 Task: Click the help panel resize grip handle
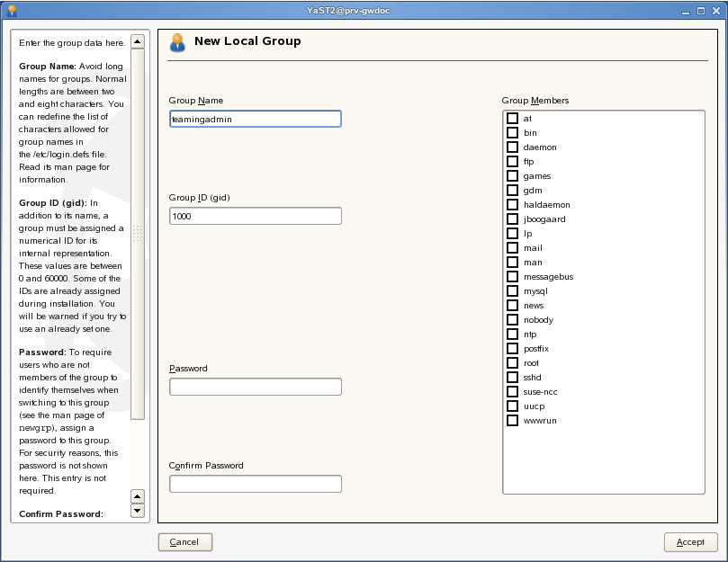pyautogui.click(x=138, y=233)
